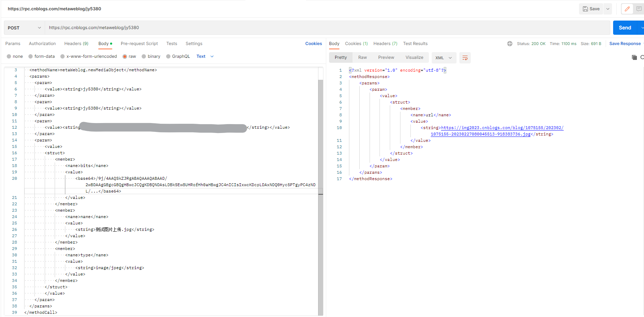Click the request URL input field
The height and width of the screenshot is (317, 644).
tap(327, 28)
